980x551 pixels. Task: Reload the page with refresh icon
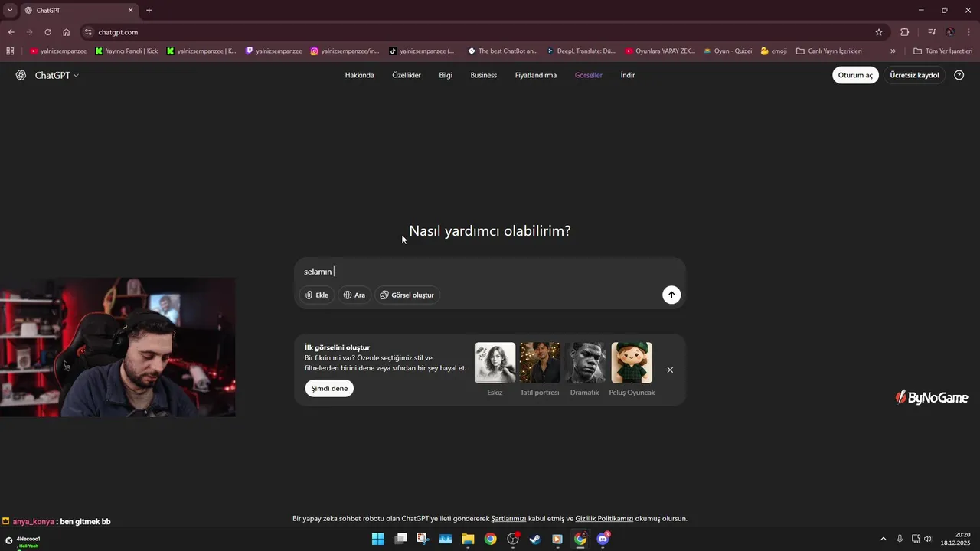tap(47, 32)
